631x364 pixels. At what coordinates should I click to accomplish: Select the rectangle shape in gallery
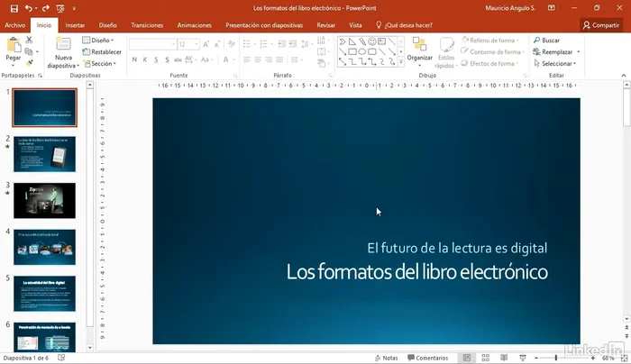pos(352,51)
